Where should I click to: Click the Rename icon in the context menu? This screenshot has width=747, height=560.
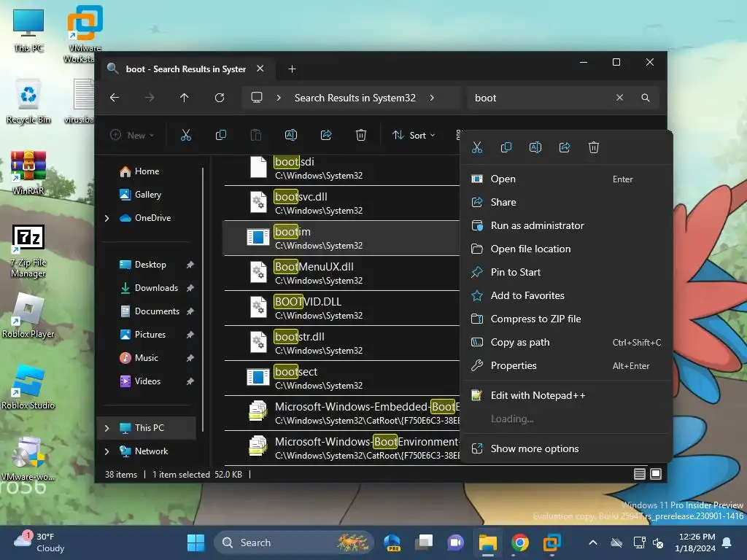pos(535,147)
